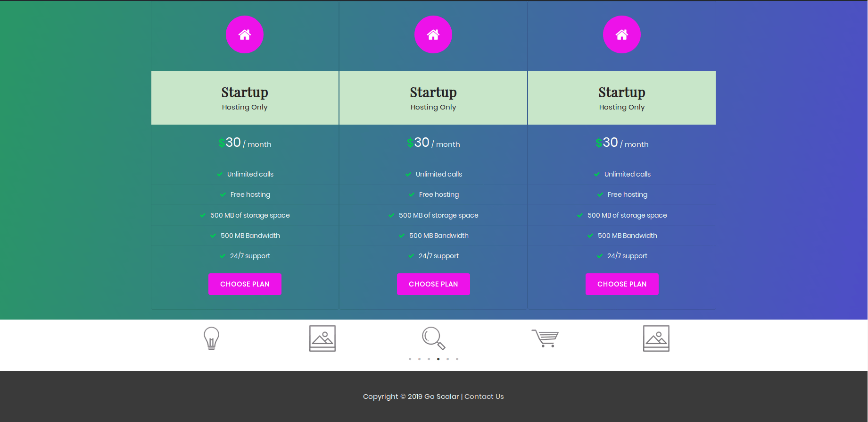Image resolution: width=868 pixels, height=422 pixels.
Task: Select the second carousel pagination dot
Action: [420, 359]
